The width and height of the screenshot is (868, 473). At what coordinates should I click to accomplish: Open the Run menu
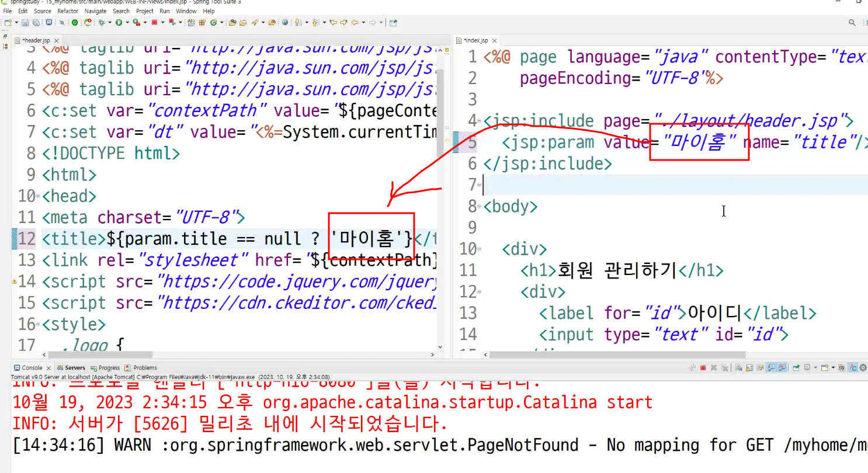(165, 11)
